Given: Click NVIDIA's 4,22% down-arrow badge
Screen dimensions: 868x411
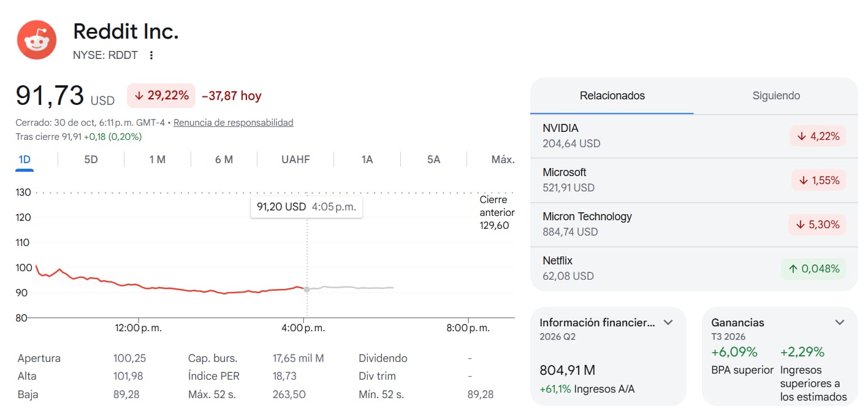Looking at the screenshot, I should (x=818, y=136).
